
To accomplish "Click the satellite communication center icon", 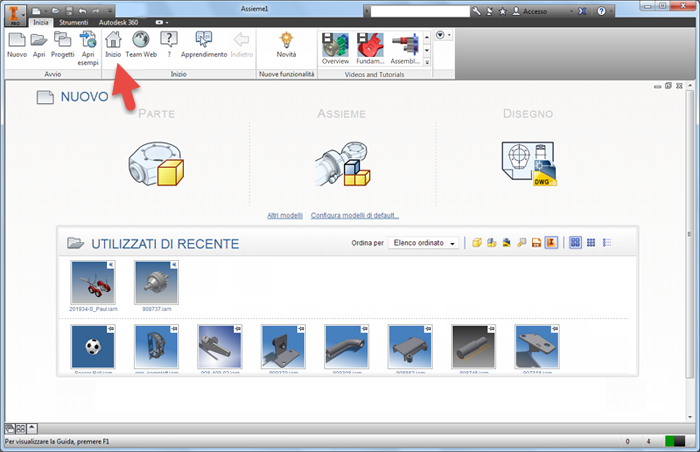I will [x=489, y=11].
